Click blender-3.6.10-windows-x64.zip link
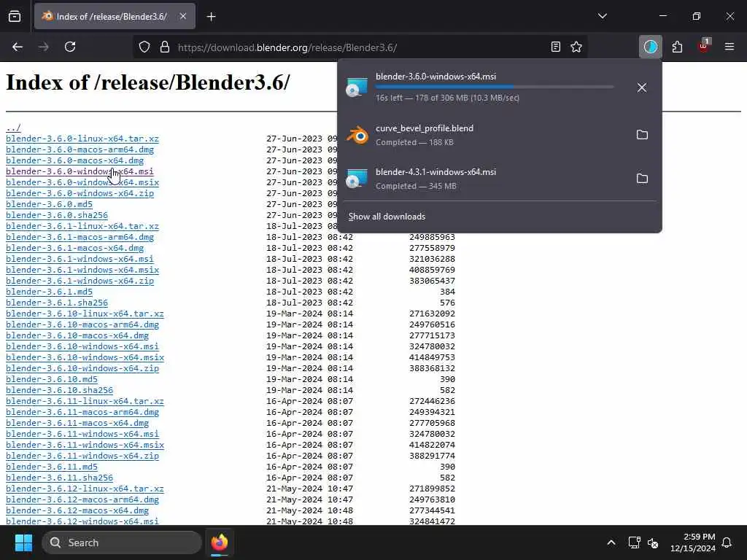This screenshot has height=560, width=747. (82, 368)
